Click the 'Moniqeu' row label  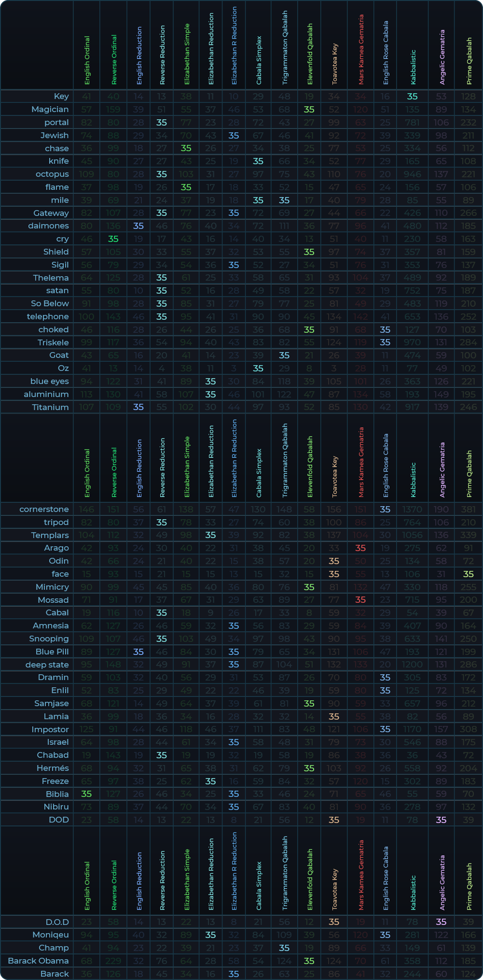pos(51,935)
